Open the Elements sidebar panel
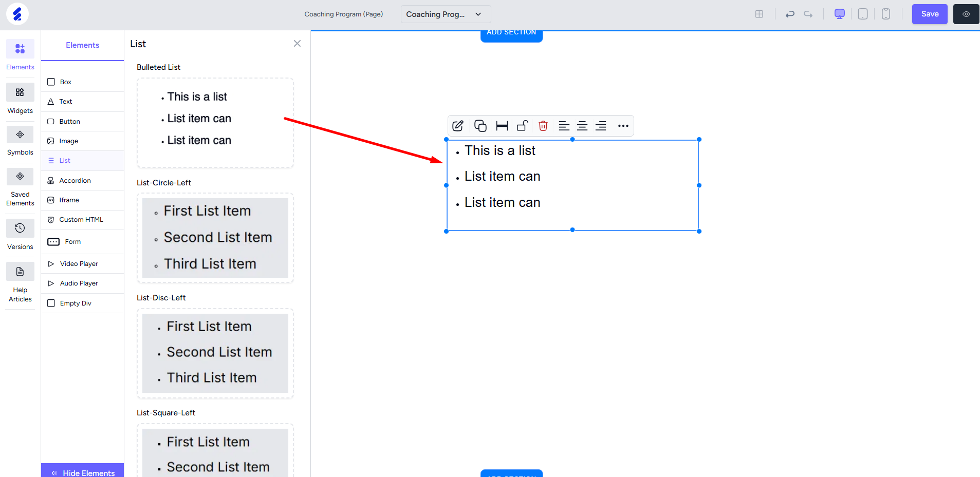 (20, 55)
